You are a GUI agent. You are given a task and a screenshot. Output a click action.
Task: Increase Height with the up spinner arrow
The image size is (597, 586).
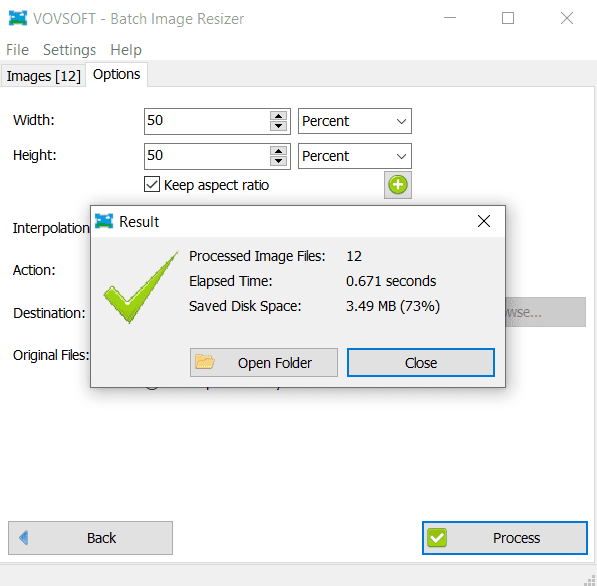click(278, 151)
